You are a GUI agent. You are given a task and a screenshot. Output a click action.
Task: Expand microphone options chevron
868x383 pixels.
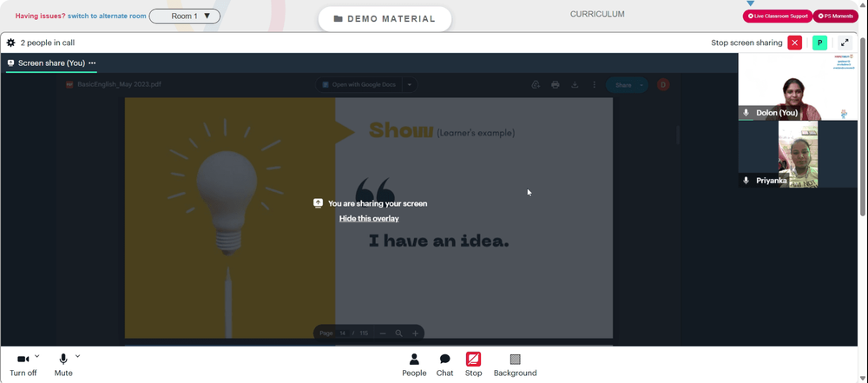[77, 356]
